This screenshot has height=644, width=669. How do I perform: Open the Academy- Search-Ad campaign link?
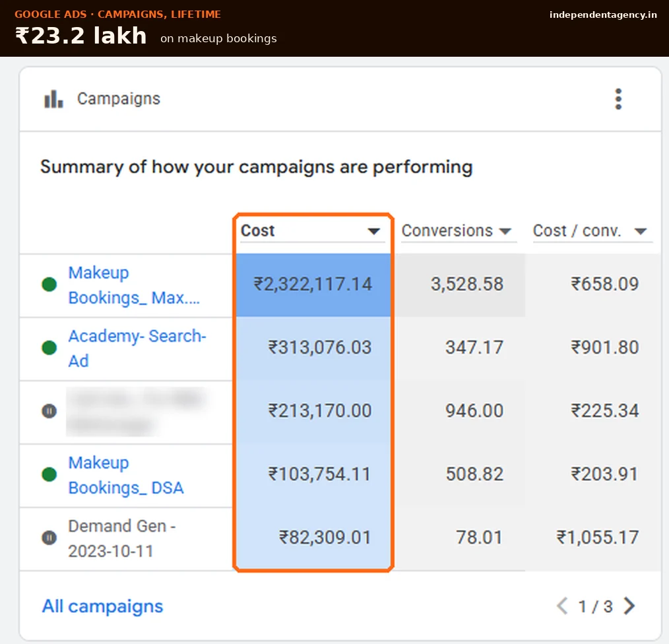coord(137,348)
